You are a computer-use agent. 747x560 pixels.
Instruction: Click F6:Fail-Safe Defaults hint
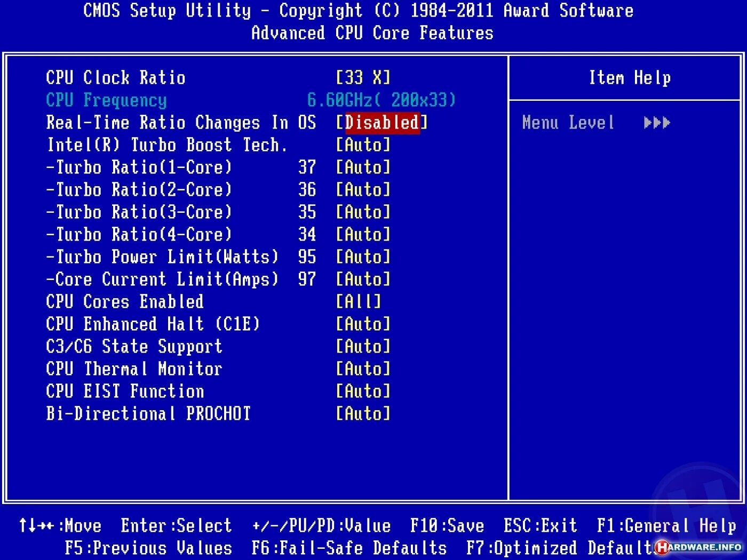pyautogui.click(x=349, y=548)
